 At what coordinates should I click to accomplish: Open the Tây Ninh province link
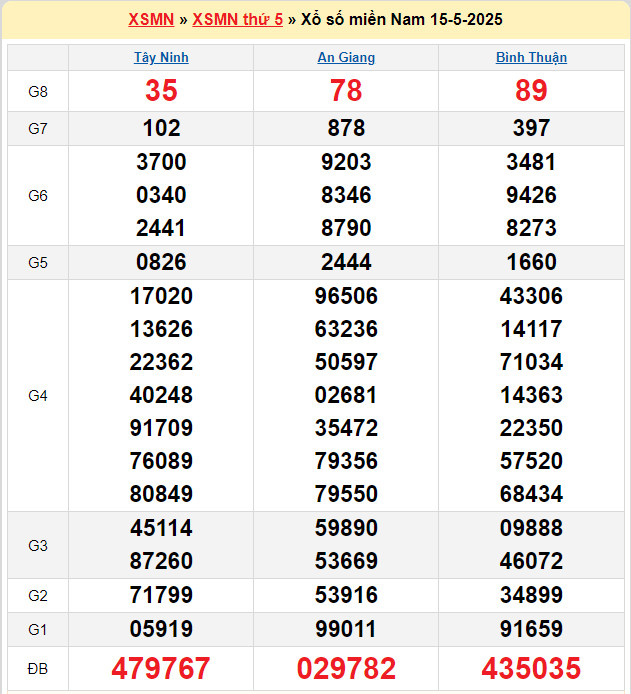pyautogui.click(x=161, y=58)
